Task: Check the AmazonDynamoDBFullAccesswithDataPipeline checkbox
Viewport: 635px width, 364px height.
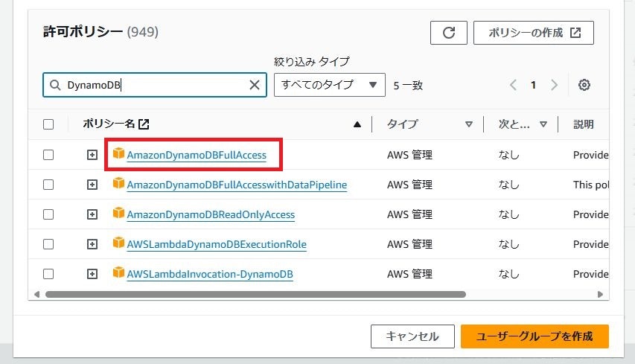Action: (x=48, y=185)
